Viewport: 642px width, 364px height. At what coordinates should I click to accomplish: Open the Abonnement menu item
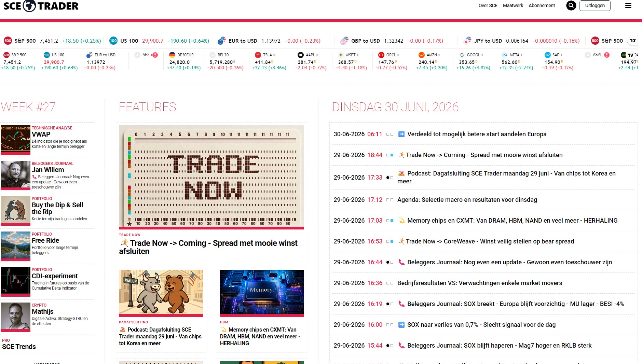tap(542, 5)
